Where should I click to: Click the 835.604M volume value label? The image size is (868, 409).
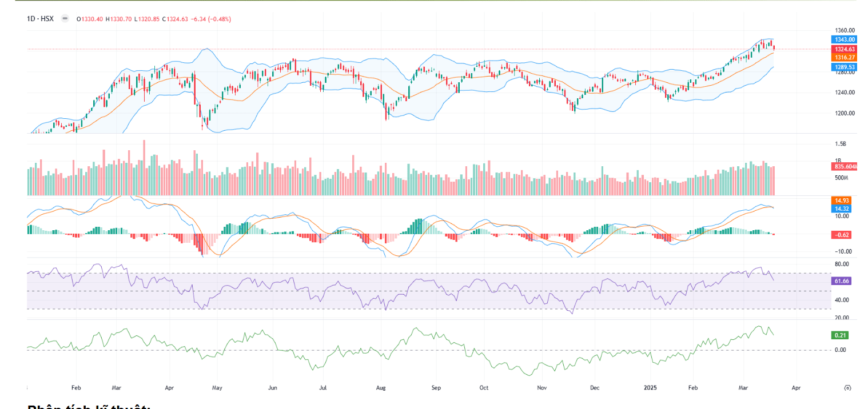coord(845,166)
